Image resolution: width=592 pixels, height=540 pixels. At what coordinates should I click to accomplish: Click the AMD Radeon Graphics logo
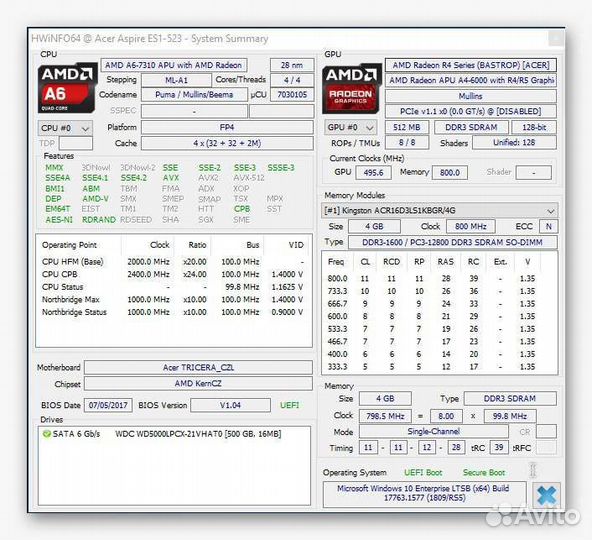click(352, 89)
